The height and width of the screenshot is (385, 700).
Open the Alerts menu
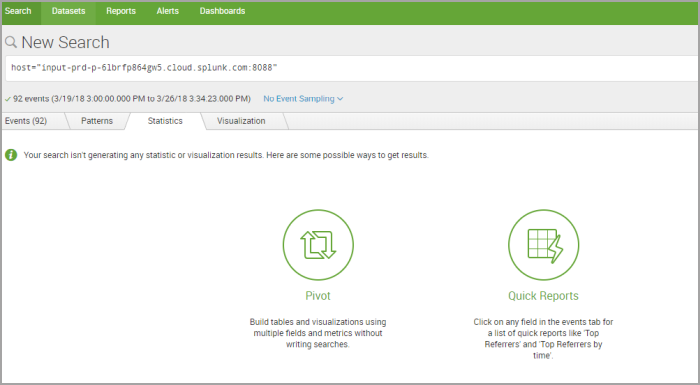click(167, 11)
